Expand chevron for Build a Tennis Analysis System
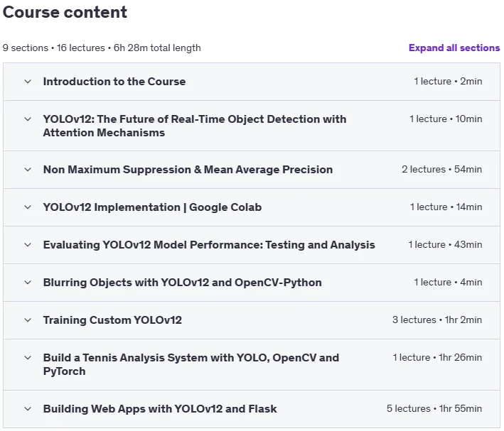This screenshot has width=504, height=431. [28, 357]
